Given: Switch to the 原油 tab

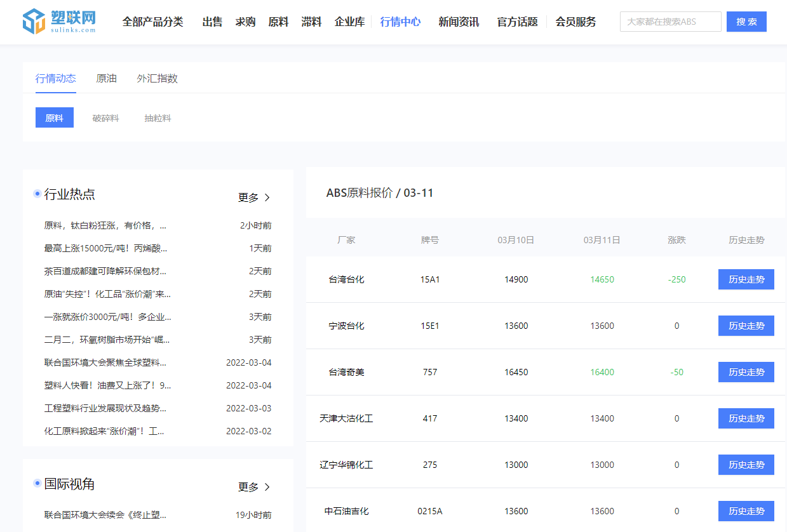Looking at the screenshot, I should coord(106,79).
